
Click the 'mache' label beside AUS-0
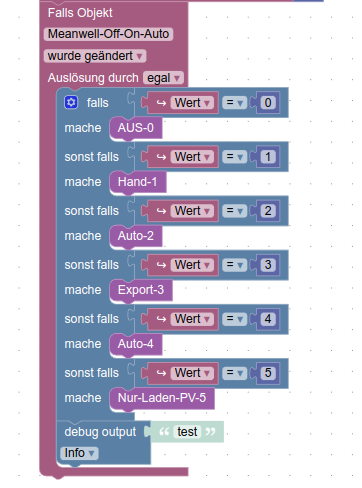coord(83,128)
